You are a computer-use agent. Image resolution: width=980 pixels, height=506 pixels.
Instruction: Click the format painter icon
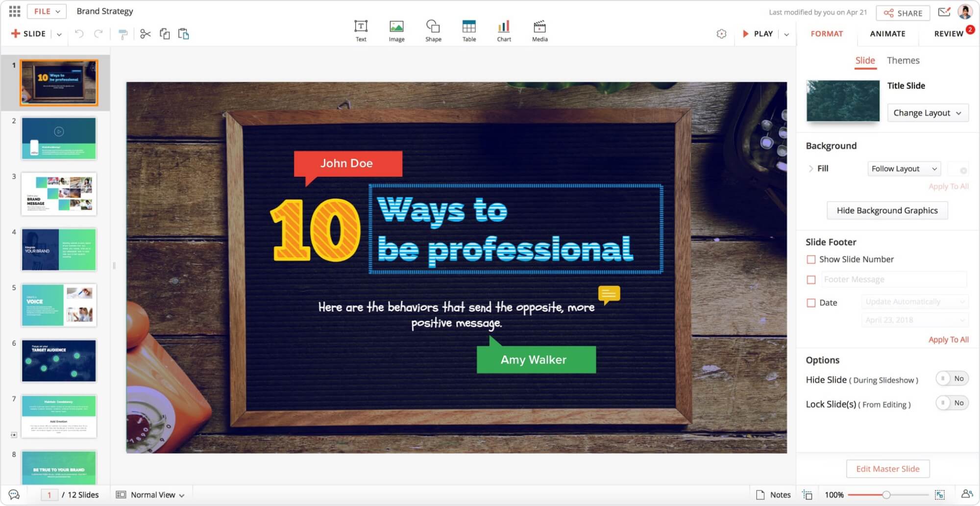pos(123,34)
